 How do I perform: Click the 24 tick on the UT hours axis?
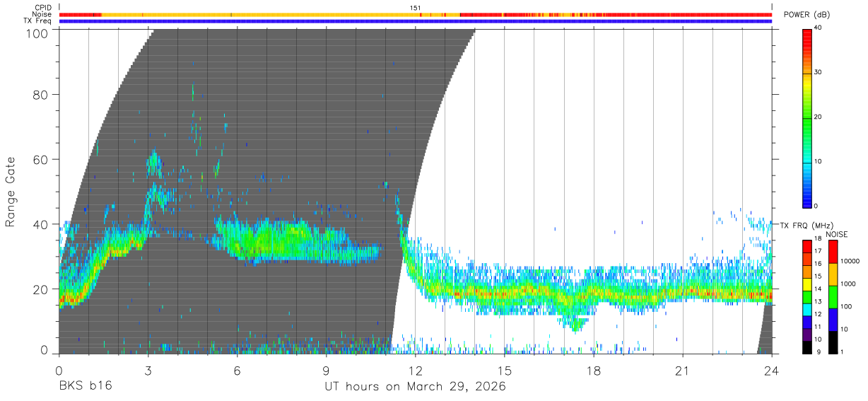[x=771, y=370]
